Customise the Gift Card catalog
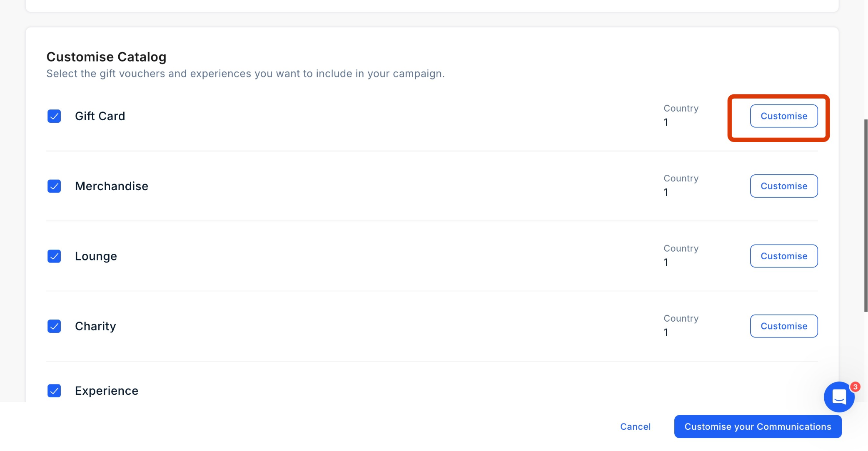Screen dimensions: 868x451 click(x=783, y=116)
